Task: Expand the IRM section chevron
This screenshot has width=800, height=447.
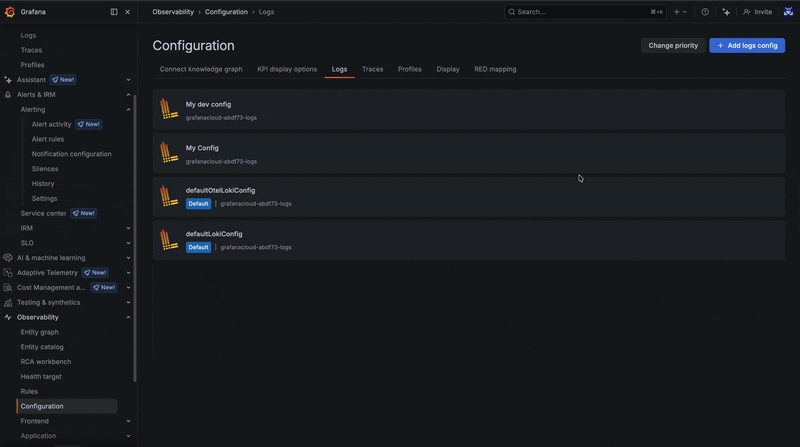Action: [128, 228]
